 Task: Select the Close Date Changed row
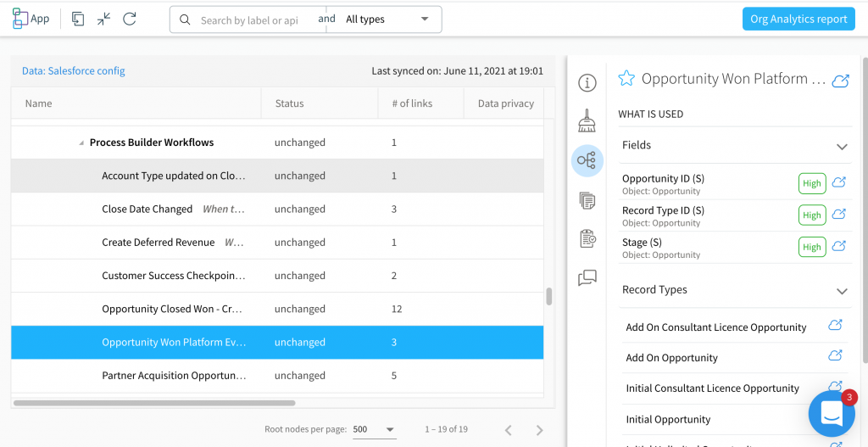tap(147, 210)
